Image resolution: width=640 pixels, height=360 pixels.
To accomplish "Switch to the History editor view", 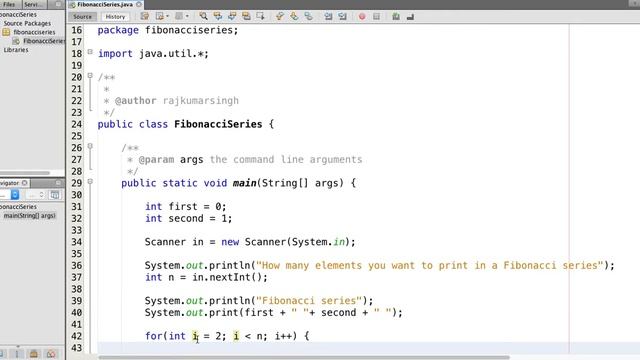I will tap(115, 17).
